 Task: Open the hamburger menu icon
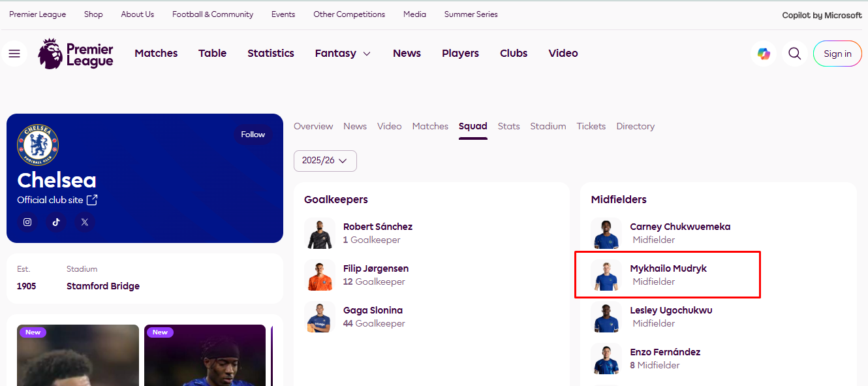click(x=14, y=54)
